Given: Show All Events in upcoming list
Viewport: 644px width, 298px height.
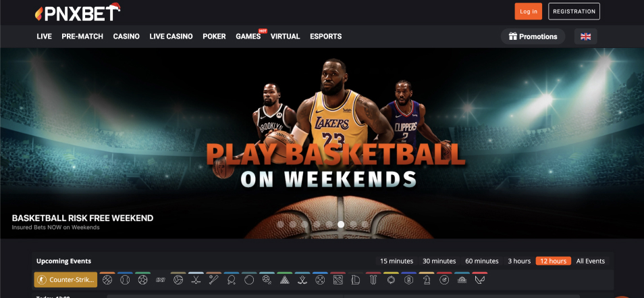Looking at the screenshot, I should click(590, 261).
